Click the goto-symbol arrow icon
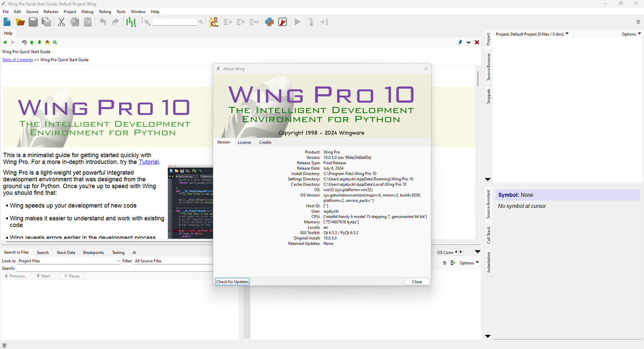Screen dimensions: 644x349 (x=146, y=22)
